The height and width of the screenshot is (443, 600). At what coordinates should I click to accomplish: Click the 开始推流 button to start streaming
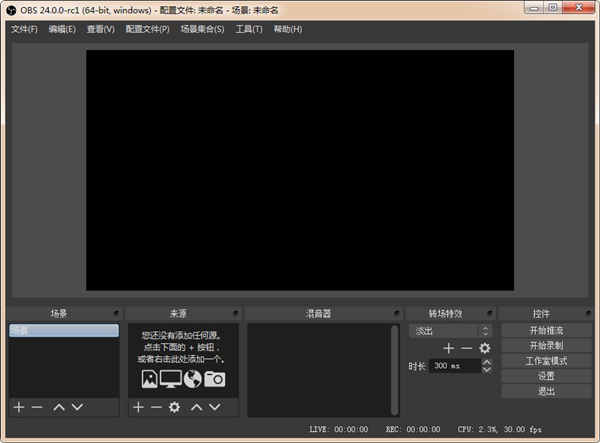[547, 331]
